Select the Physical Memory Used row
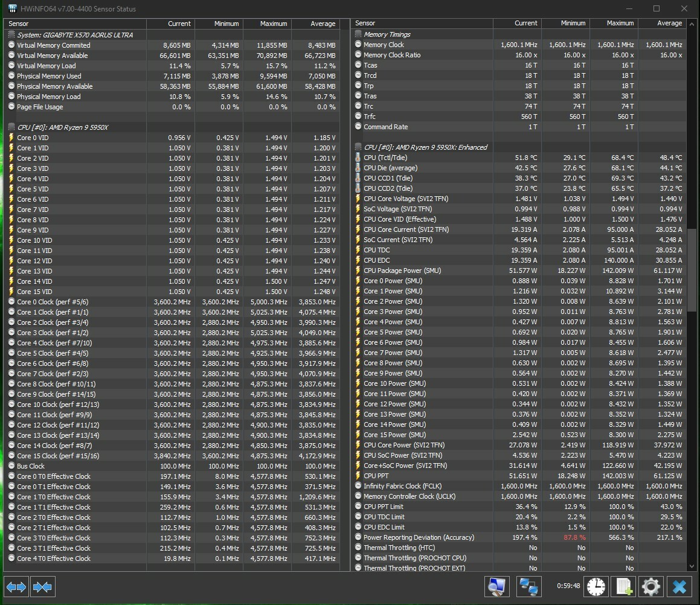This screenshot has width=700, height=605. point(172,76)
